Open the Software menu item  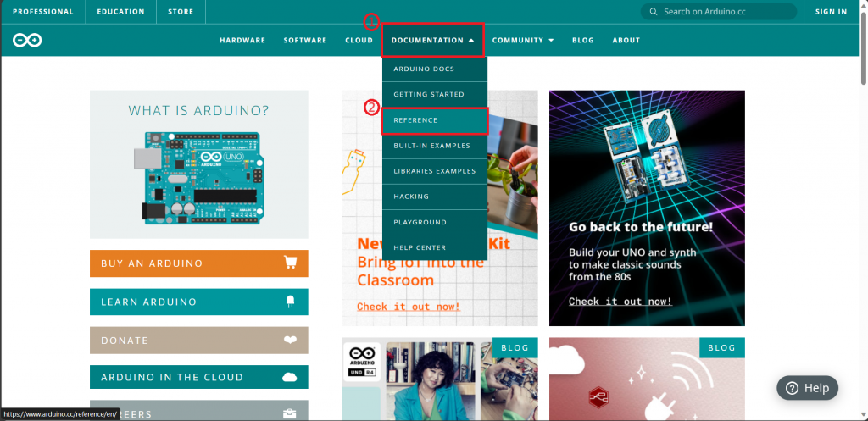point(305,40)
